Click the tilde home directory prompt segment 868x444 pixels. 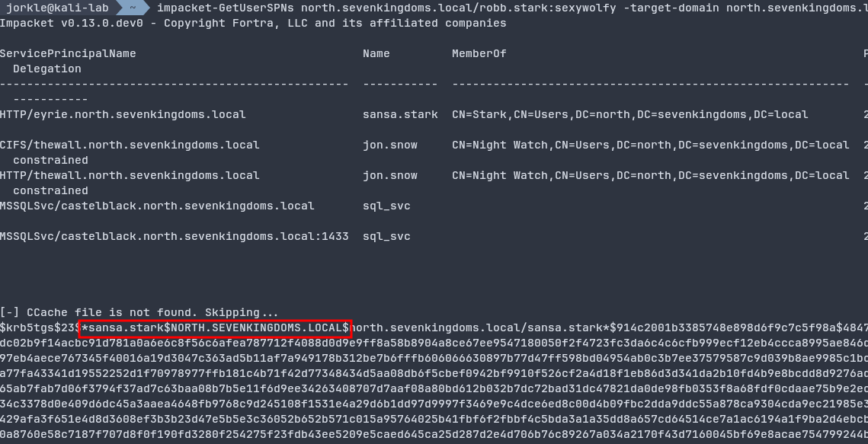(x=133, y=8)
